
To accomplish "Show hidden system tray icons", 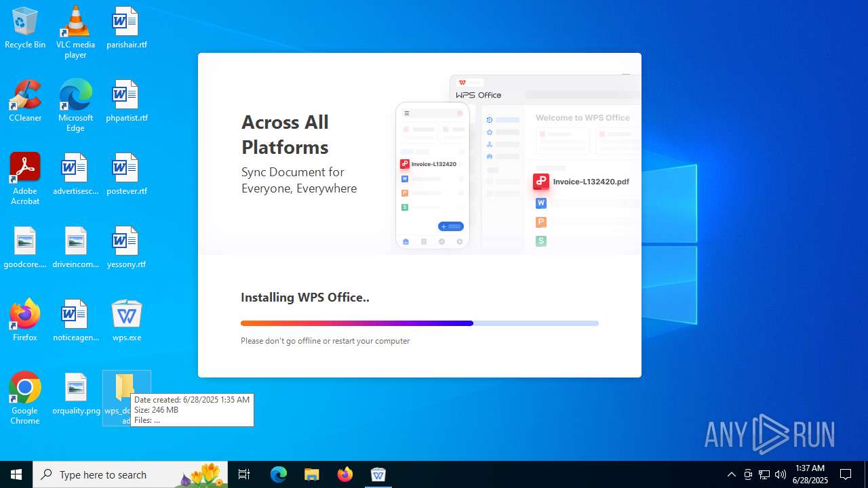I will click(731, 474).
